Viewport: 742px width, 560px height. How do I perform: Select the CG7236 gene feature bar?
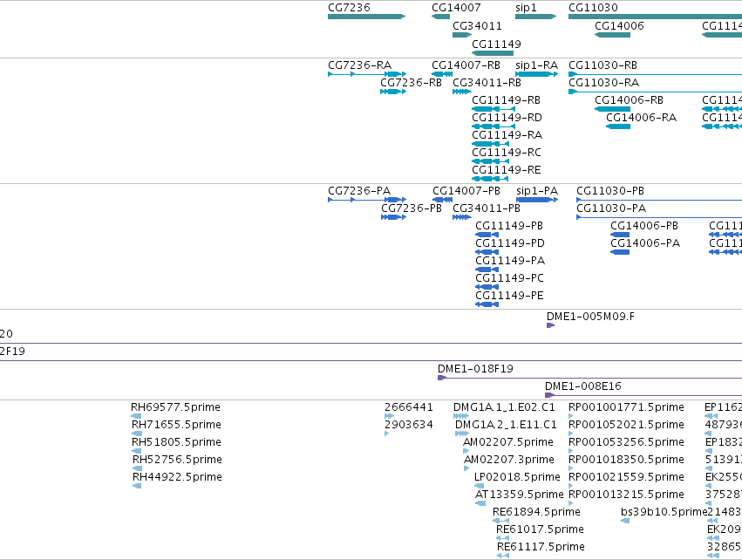click(367, 17)
